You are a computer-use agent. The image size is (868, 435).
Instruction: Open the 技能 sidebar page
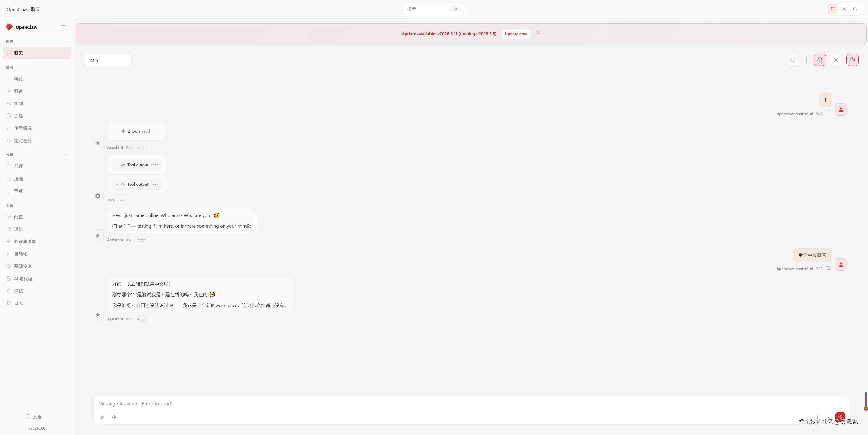(18, 179)
